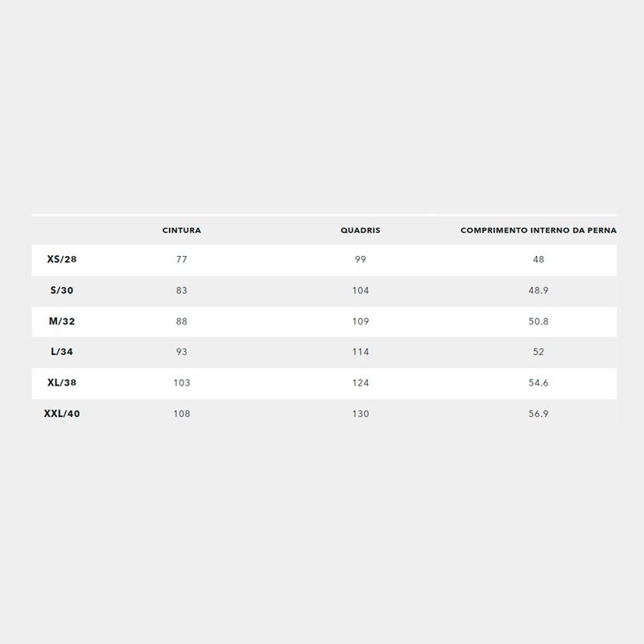Click the waist value 88 for M/32
The height and width of the screenshot is (644, 644).
pyautogui.click(x=182, y=321)
